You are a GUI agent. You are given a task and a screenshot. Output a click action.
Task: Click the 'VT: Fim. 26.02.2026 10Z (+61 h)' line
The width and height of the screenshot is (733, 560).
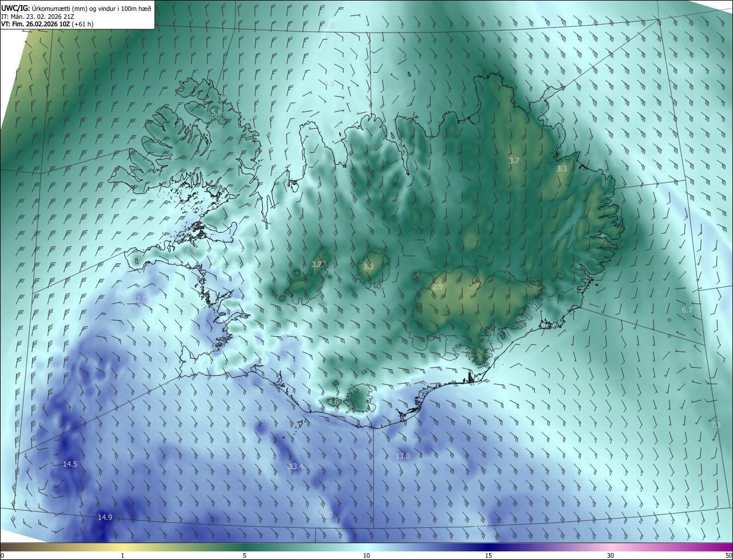click(x=48, y=24)
